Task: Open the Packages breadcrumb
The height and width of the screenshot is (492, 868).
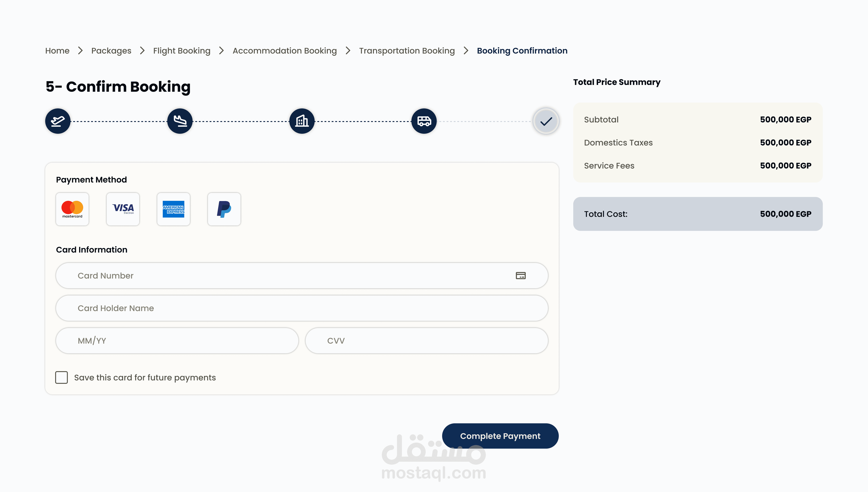Action: tap(111, 51)
